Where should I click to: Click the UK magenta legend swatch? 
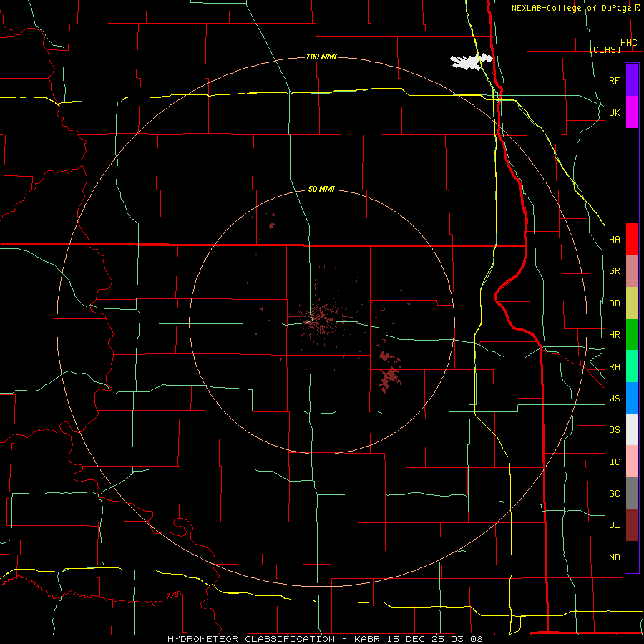coord(632,112)
